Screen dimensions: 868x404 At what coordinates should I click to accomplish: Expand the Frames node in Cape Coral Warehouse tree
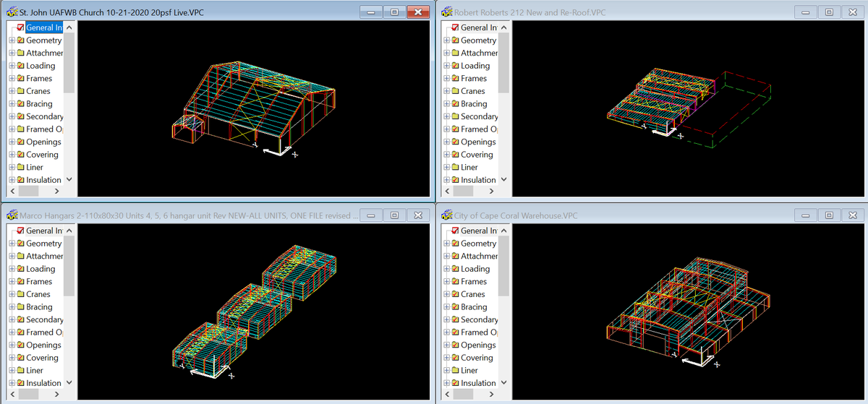coord(446,282)
